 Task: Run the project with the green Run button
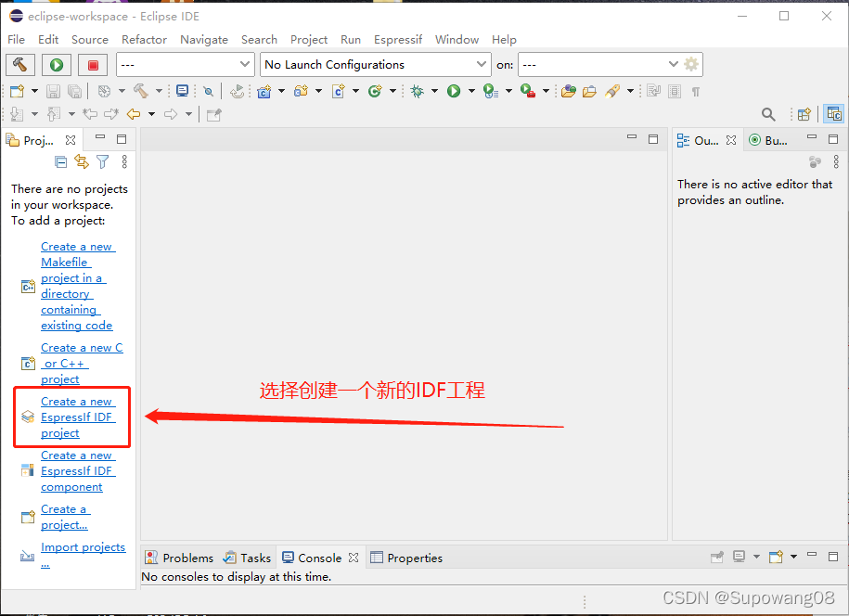55,65
